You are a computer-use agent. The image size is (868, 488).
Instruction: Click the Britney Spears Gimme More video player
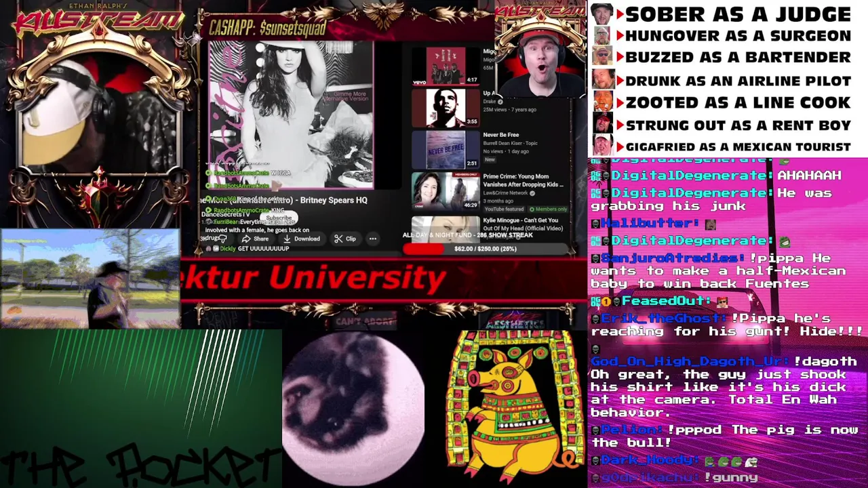pyautogui.click(x=291, y=114)
